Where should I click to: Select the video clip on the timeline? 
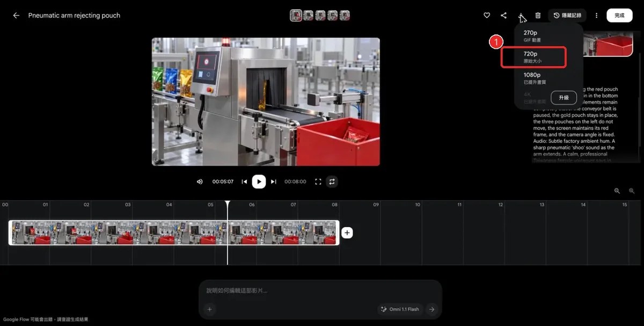click(174, 233)
